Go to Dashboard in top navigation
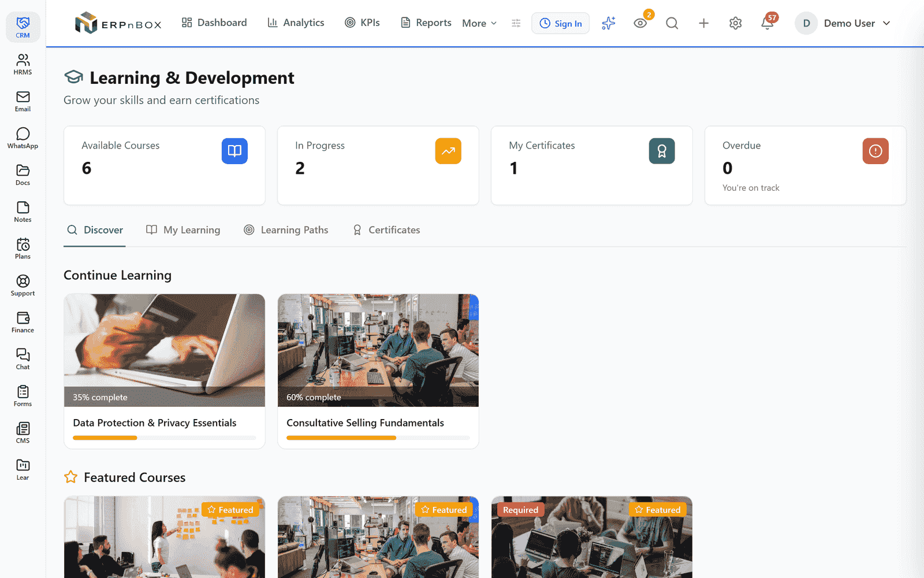The width and height of the screenshot is (924, 578). coord(214,23)
